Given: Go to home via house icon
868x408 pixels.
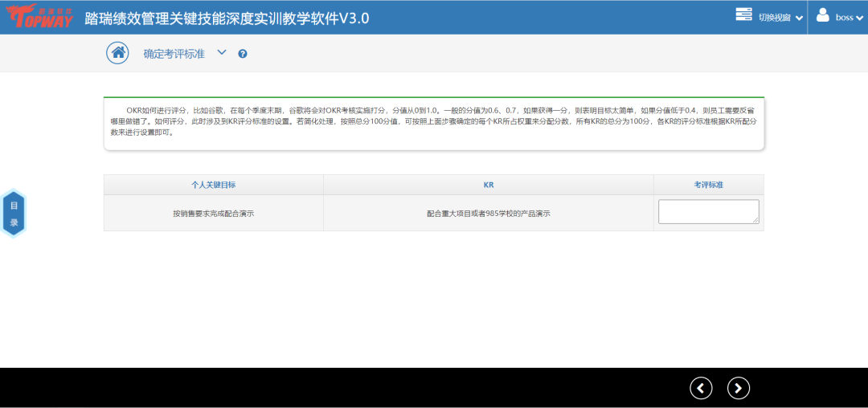Looking at the screenshot, I should 118,53.
